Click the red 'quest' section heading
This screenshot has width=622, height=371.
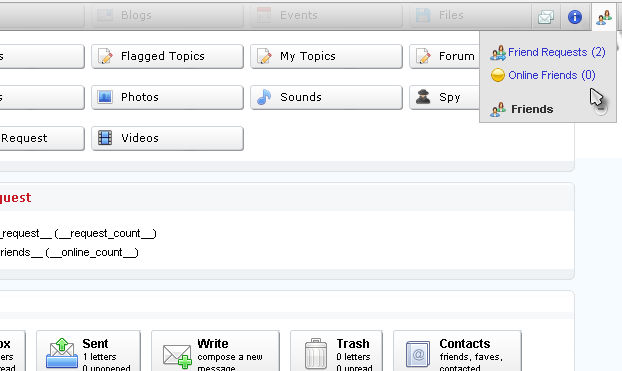pos(15,198)
